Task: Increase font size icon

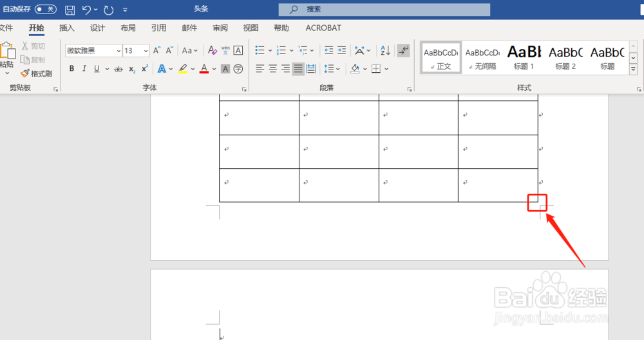Action: click(157, 50)
